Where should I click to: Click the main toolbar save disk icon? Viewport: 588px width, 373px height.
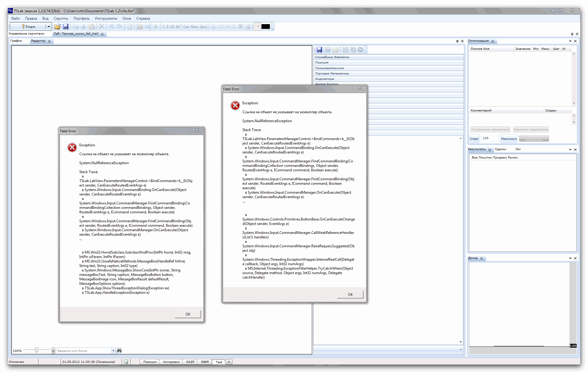click(66, 27)
